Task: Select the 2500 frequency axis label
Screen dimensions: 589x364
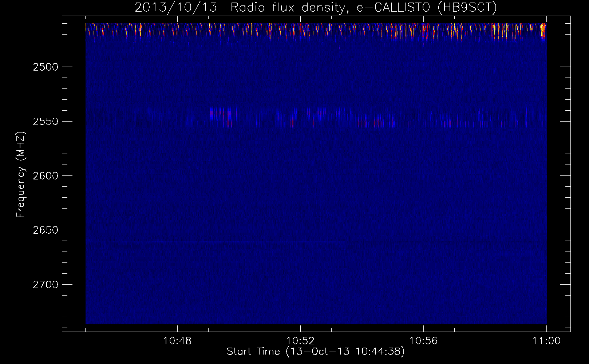Action: coord(45,67)
